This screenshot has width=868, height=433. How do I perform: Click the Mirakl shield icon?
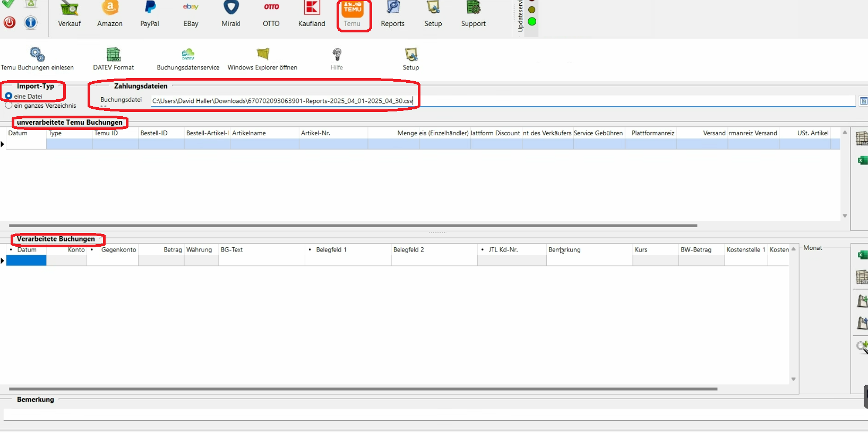[x=231, y=8]
